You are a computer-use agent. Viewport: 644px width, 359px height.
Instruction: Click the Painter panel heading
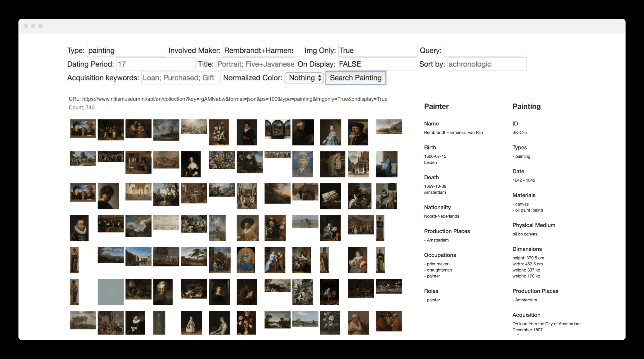pyautogui.click(x=436, y=106)
